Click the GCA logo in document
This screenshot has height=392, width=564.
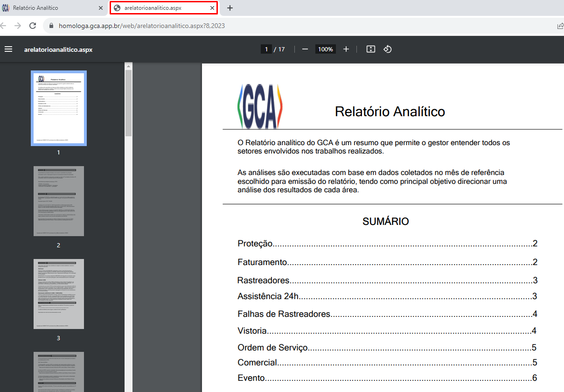260,106
